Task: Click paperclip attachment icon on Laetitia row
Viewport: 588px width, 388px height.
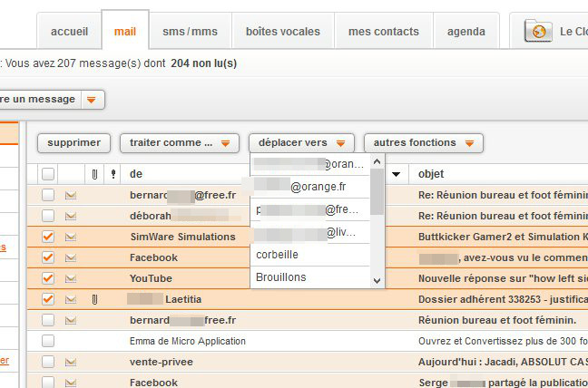Action: [x=93, y=299]
